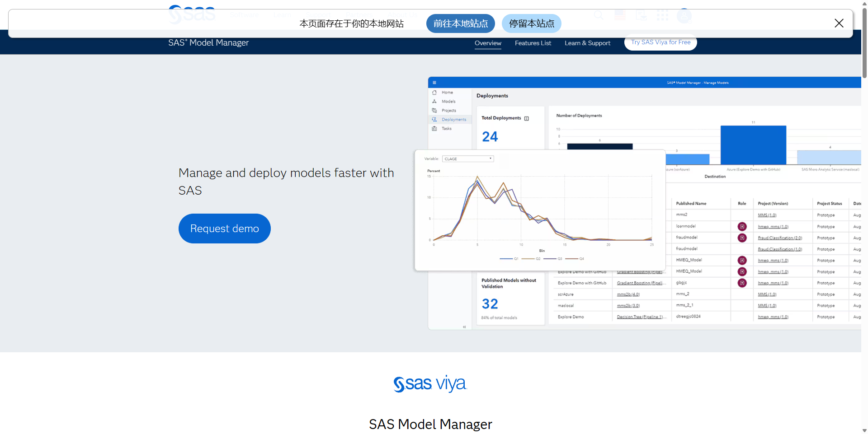Click the page scrollbar down arrow

point(864,430)
